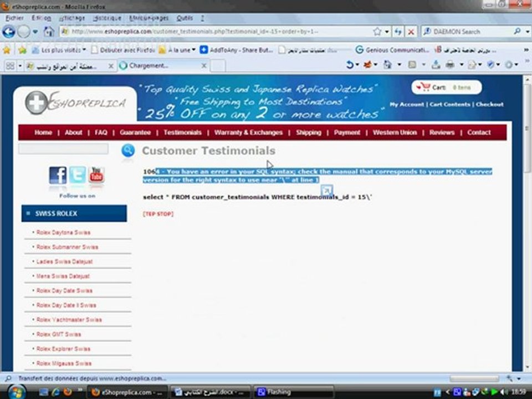Open the Outils menu

pyautogui.click(x=185, y=18)
